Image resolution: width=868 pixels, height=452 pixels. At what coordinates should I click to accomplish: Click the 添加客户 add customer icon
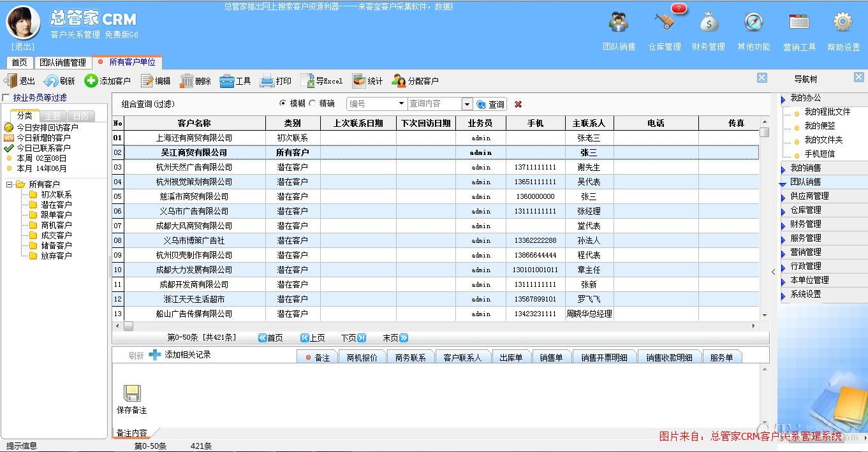coord(91,81)
